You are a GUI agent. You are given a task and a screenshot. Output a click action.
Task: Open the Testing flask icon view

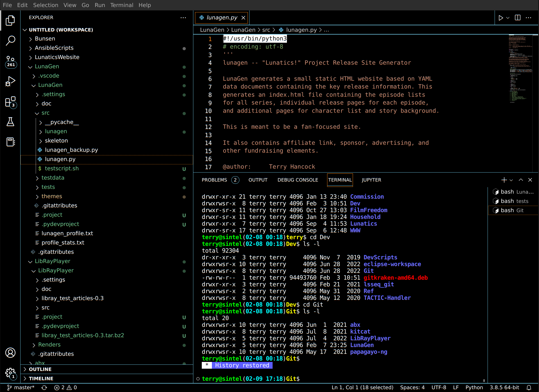[10, 122]
